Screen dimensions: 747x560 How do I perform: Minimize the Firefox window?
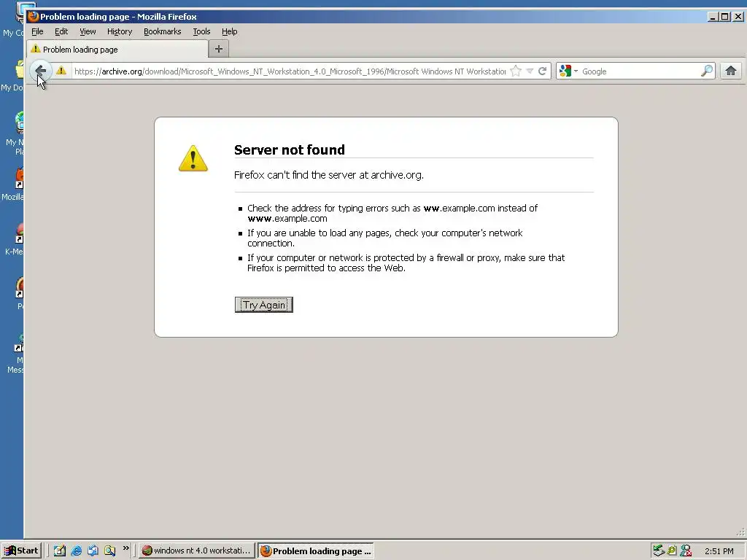(713, 17)
